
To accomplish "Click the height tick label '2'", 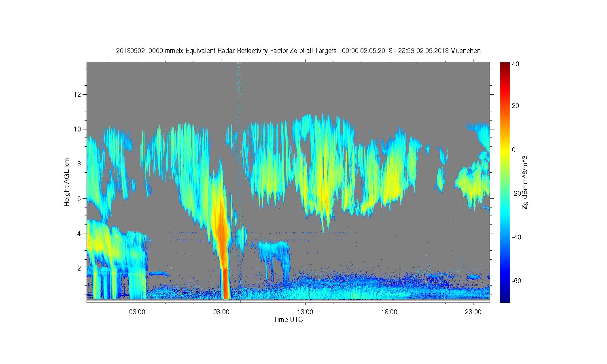I will [80, 268].
